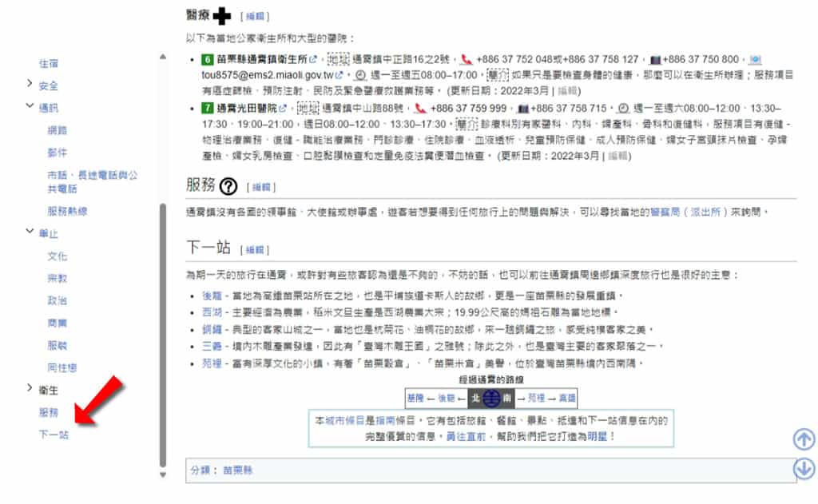The height and width of the screenshot is (504, 818).
Task: Click 衛生 label in the sidebar contents
Action: (x=49, y=391)
